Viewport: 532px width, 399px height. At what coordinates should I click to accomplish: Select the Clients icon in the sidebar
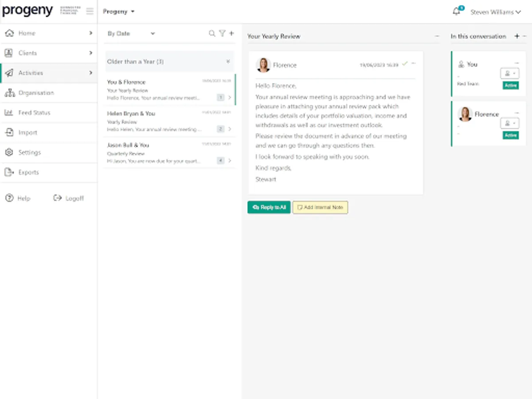pyautogui.click(x=10, y=53)
